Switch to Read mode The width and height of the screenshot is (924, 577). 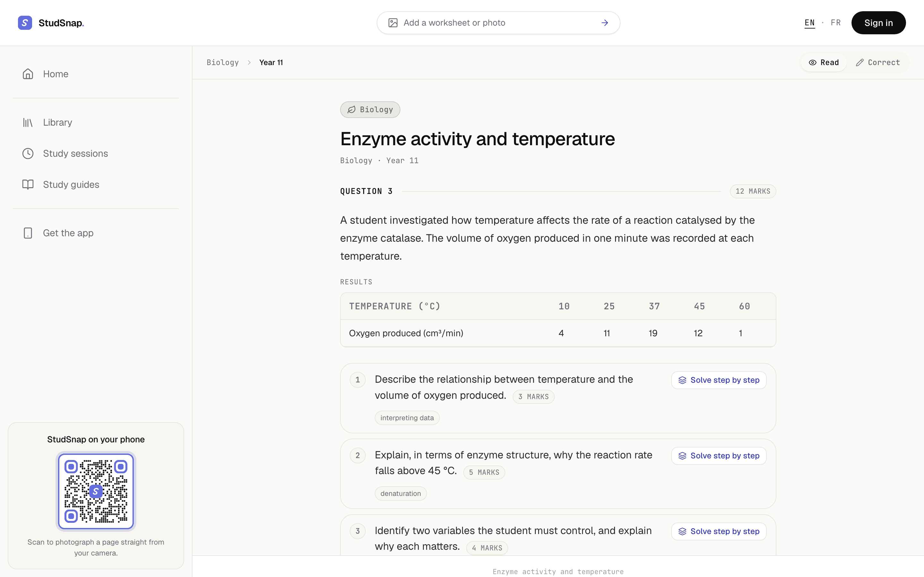[824, 63]
